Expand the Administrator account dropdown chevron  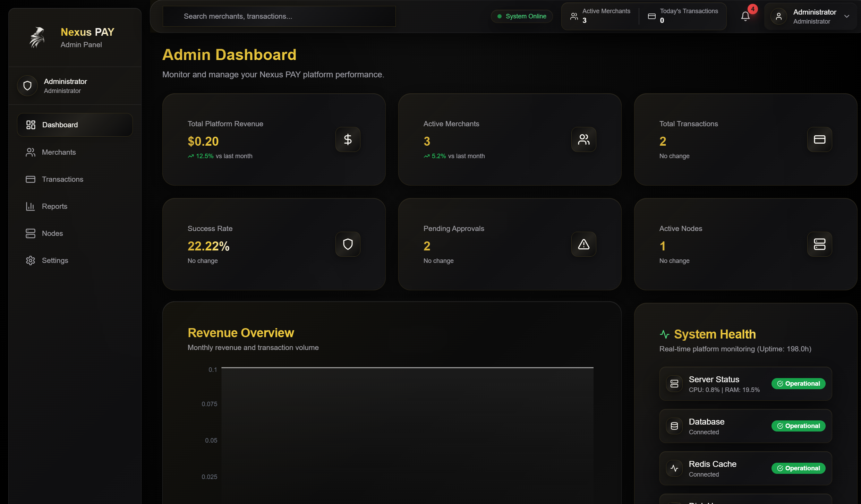[x=847, y=16]
